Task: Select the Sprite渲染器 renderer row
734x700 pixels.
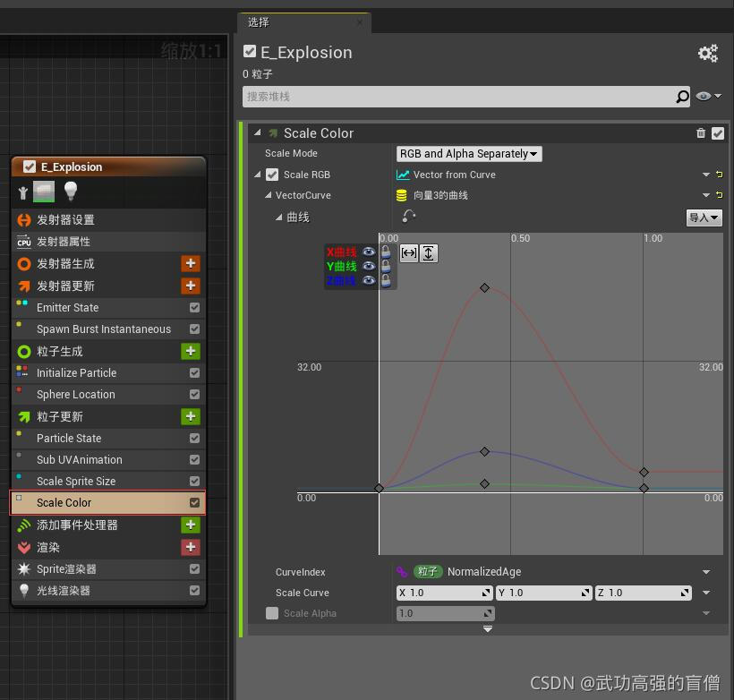Action: click(108, 569)
